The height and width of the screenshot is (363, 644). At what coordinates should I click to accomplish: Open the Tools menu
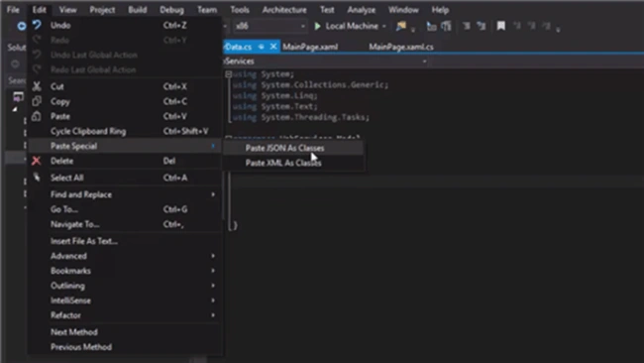[240, 10]
